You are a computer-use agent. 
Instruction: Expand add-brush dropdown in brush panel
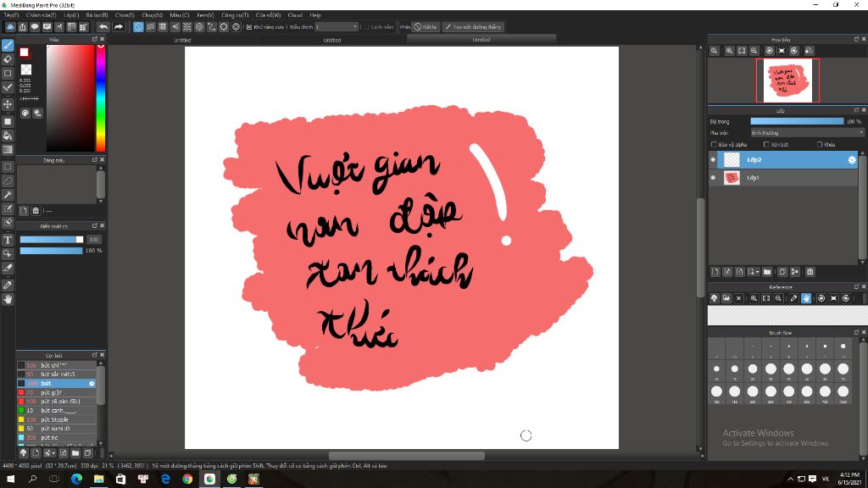tap(49, 453)
